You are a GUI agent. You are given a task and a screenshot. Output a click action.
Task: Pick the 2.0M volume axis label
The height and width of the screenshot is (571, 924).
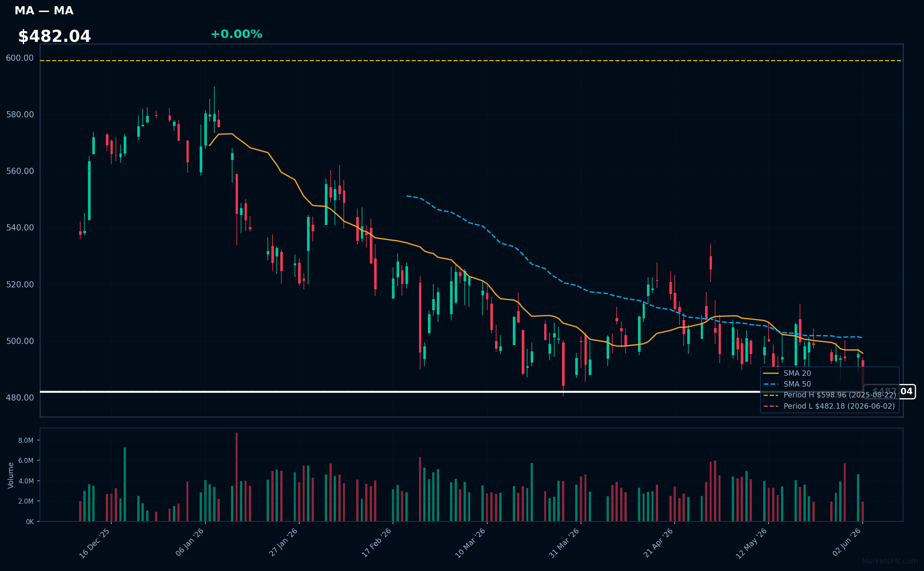click(26, 501)
